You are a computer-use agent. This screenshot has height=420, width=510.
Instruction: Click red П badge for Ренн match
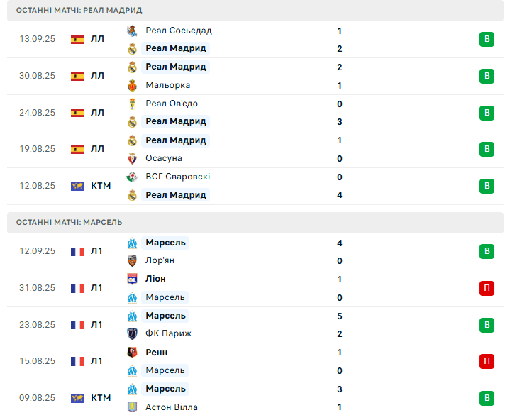[x=487, y=361]
